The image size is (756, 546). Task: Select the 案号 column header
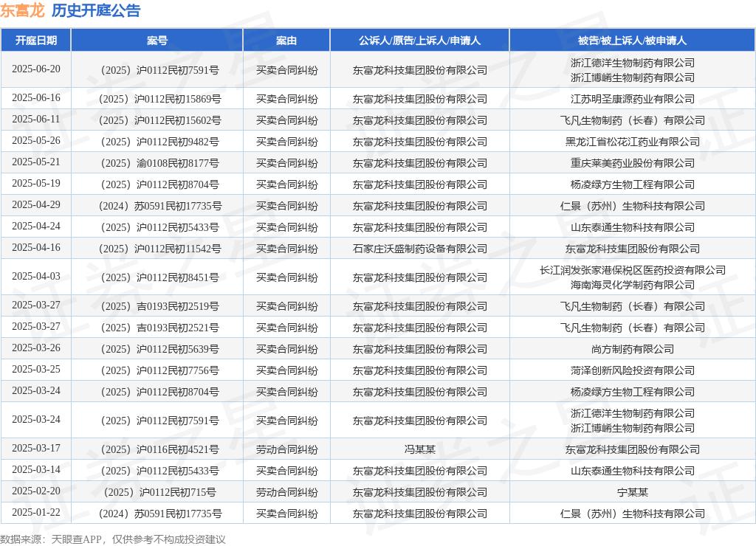click(x=157, y=41)
